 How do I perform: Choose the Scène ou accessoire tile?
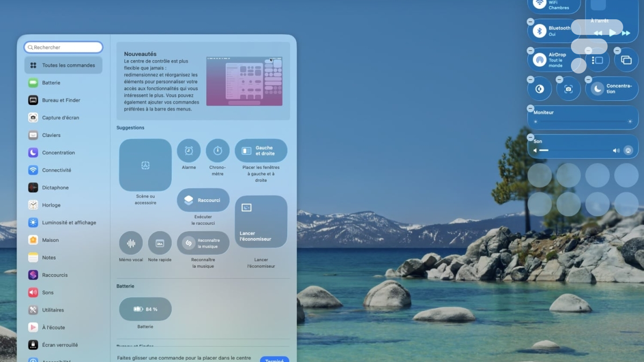[x=145, y=165]
